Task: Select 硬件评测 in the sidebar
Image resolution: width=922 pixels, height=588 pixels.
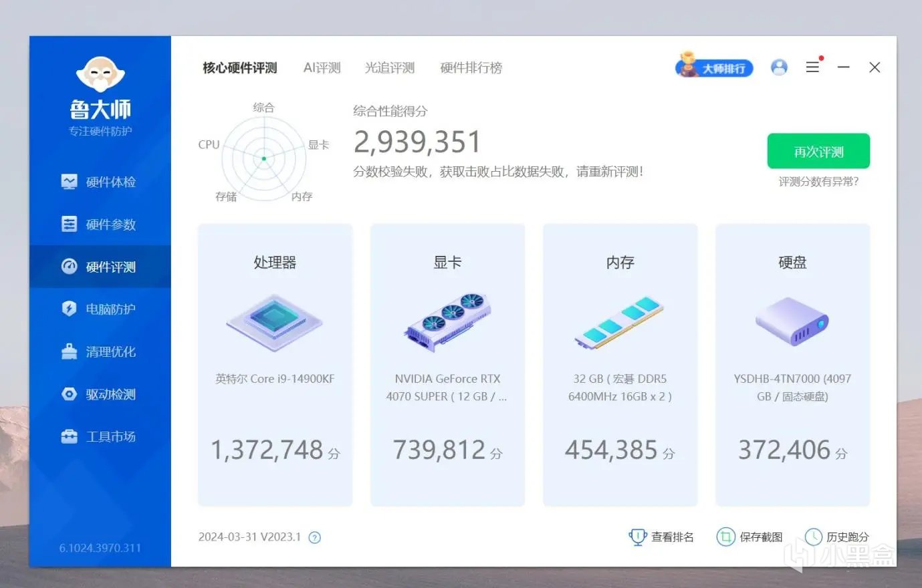Action: click(x=99, y=267)
